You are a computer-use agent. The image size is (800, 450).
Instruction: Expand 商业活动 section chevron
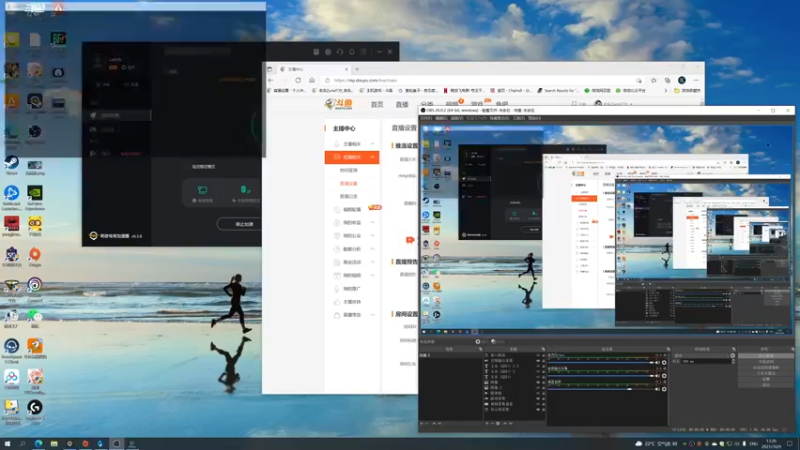(372, 262)
